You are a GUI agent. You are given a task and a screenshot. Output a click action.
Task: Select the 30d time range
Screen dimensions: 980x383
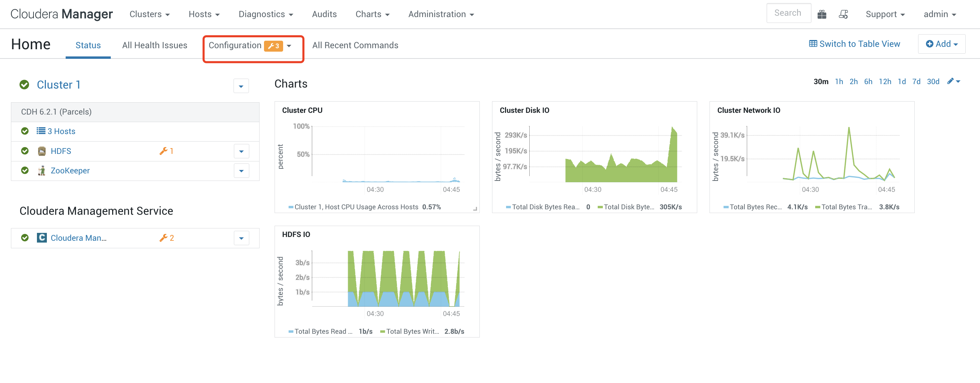coord(933,81)
